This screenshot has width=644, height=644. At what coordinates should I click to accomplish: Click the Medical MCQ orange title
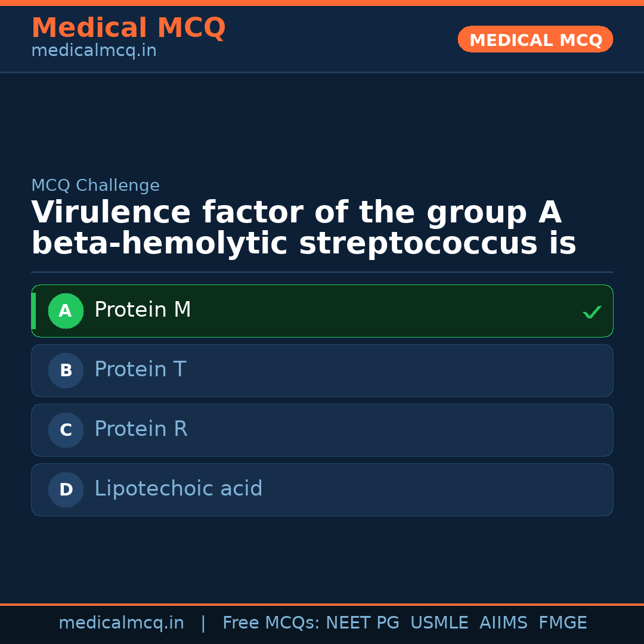[128, 28]
